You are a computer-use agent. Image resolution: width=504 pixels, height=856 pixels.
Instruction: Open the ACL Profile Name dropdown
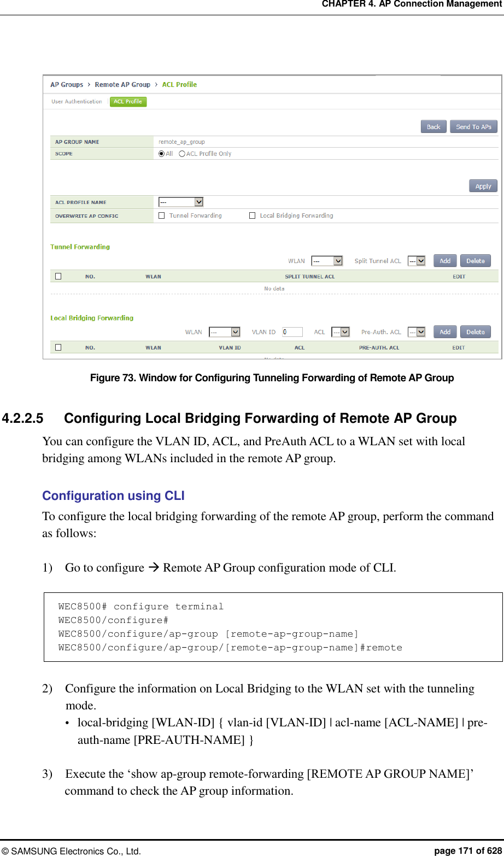(x=181, y=202)
